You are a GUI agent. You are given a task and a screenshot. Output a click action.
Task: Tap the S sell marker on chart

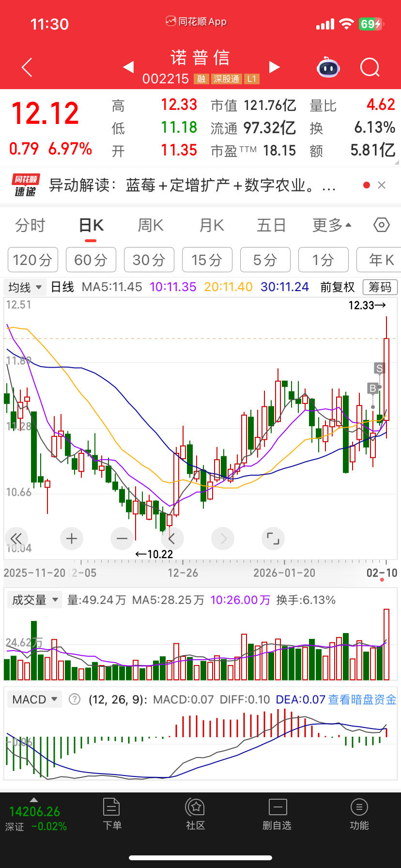pyautogui.click(x=379, y=369)
